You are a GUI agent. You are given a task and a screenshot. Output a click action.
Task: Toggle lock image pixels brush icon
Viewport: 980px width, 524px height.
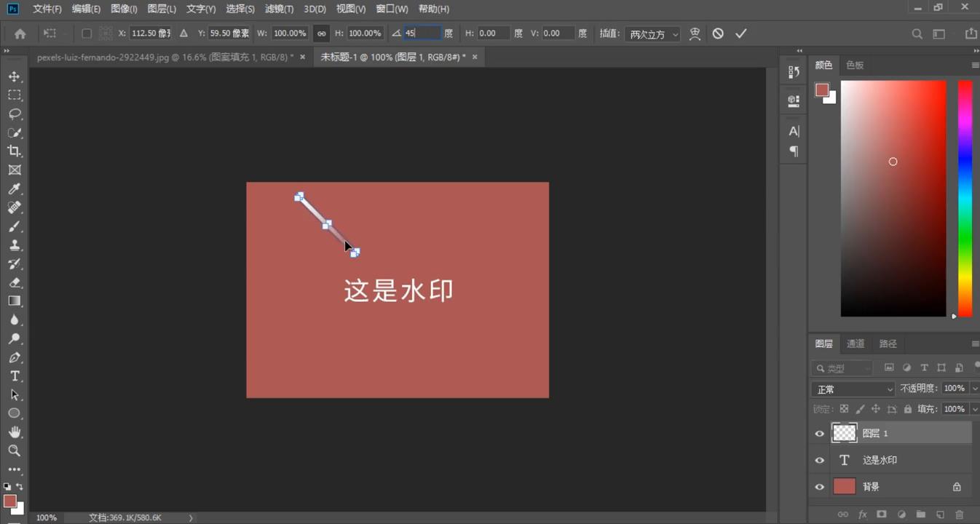860,409
